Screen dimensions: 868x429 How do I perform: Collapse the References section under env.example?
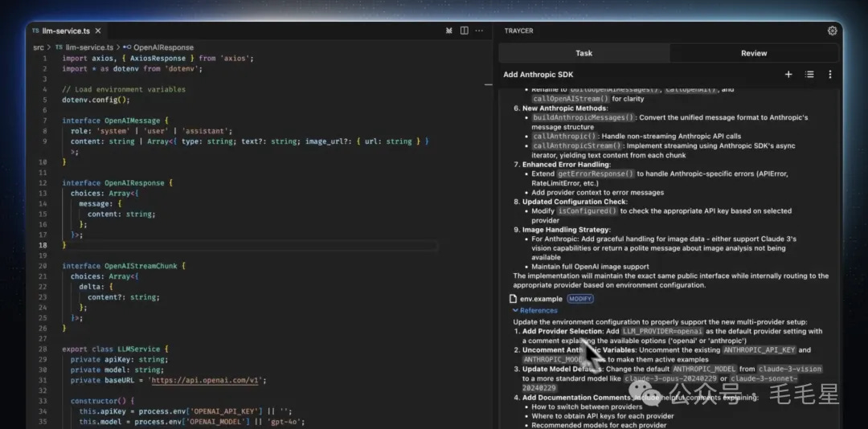coord(534,311)
